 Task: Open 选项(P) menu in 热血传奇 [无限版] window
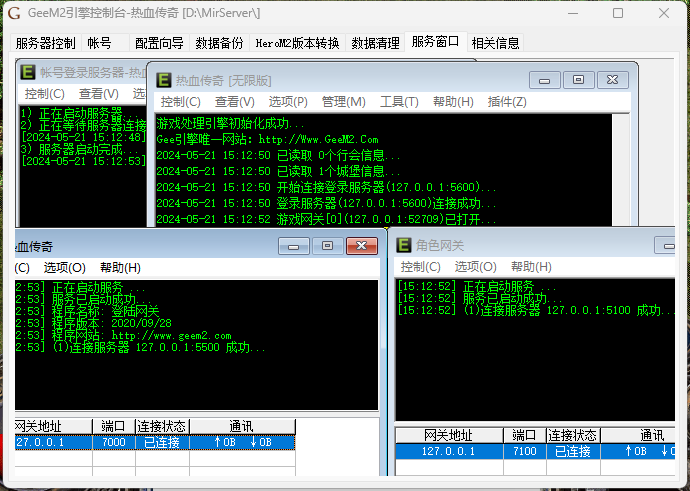[x=288, y=102]
